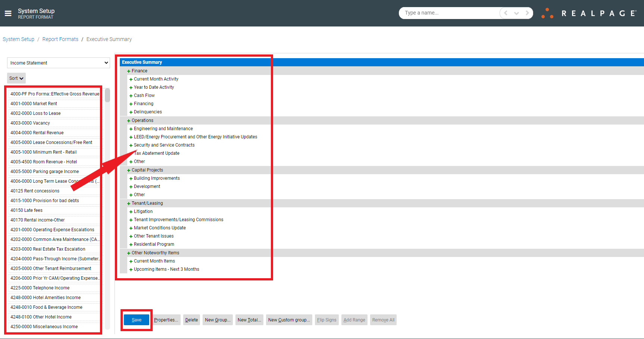Image resolution: width=644 pixels, height=339 pixels.
Task: Click the Flip Signs button
Action: pos(327,320)
